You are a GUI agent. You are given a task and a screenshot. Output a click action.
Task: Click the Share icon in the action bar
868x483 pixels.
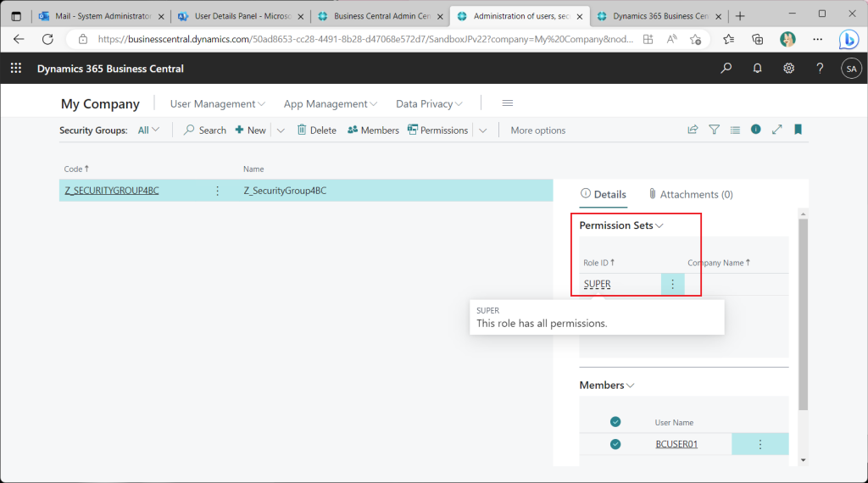pyautogui.click(x=693, y=130)
